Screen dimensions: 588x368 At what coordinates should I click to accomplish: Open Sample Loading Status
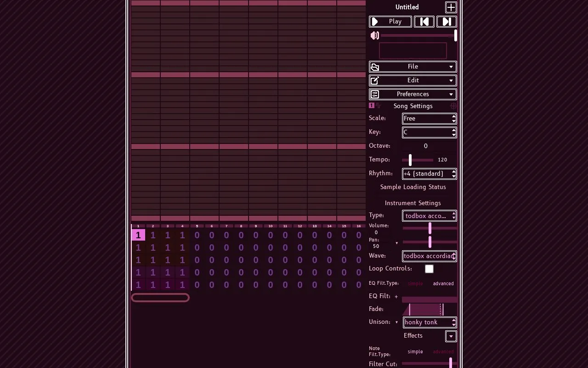[413, 187]
